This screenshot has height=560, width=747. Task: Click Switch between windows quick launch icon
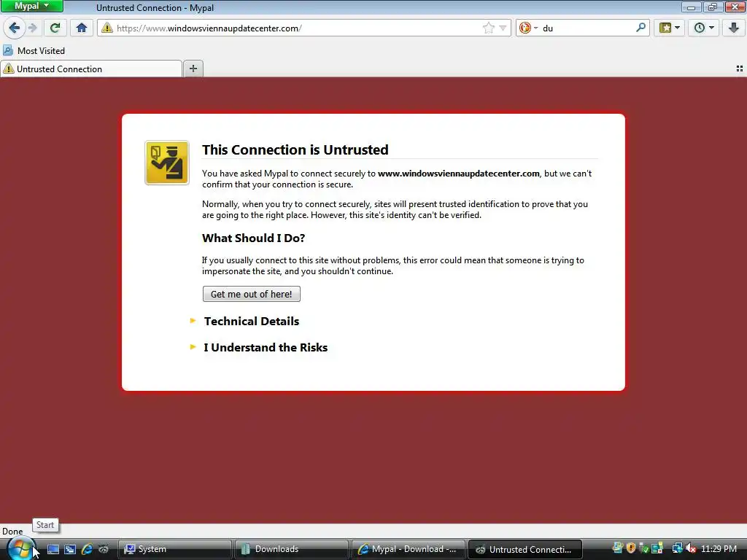pos(70,549)
